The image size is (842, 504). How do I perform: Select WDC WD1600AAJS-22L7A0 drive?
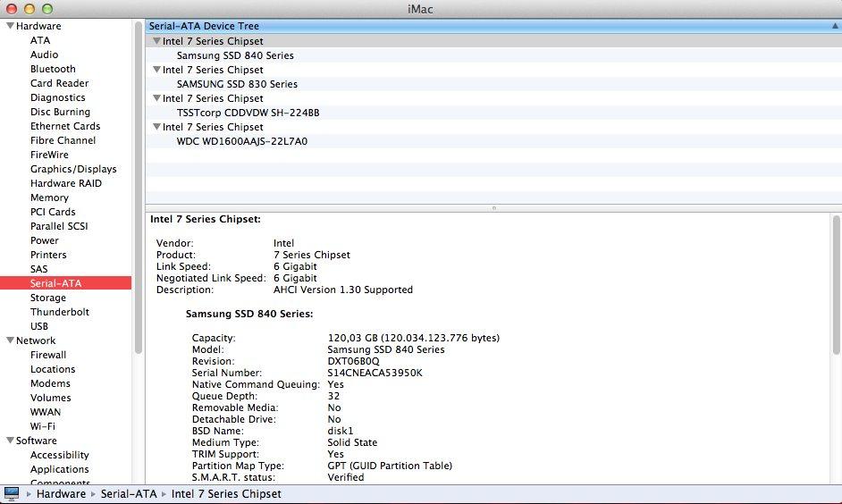(x=242, y=141)
